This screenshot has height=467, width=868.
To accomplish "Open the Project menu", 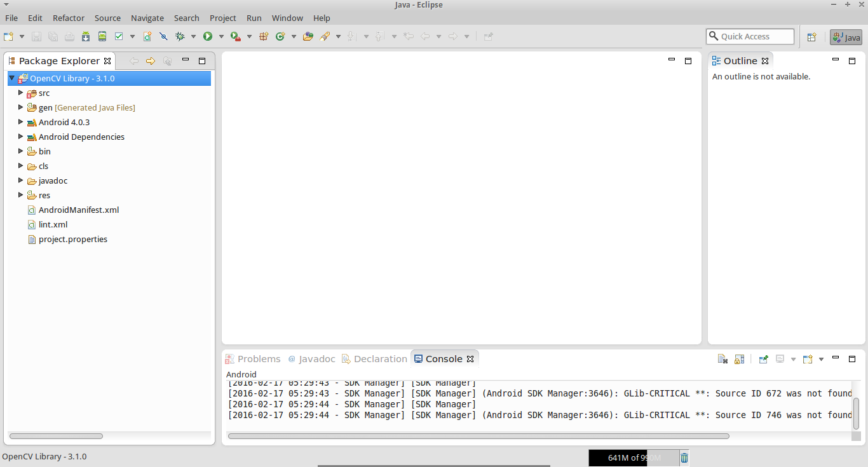I will [x=223, y=18].
